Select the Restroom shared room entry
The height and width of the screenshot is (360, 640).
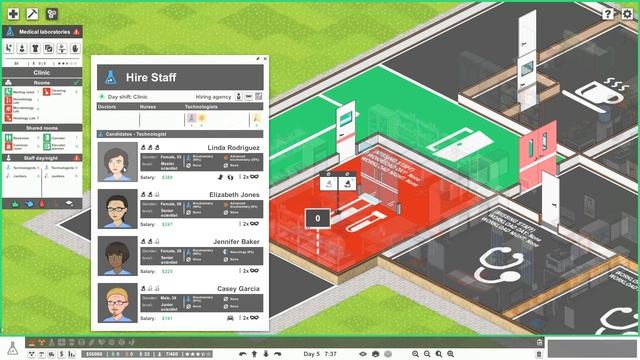point(21,138)
